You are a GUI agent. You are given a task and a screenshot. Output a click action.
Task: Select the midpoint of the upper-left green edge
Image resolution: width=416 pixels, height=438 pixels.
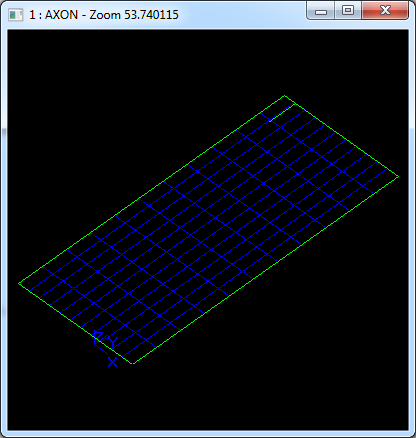pos(152,190)
